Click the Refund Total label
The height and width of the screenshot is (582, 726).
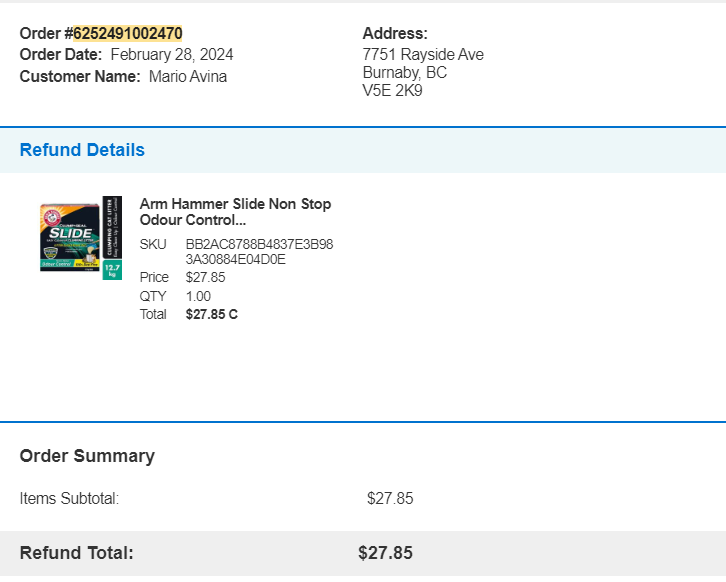tap(76, 553)
